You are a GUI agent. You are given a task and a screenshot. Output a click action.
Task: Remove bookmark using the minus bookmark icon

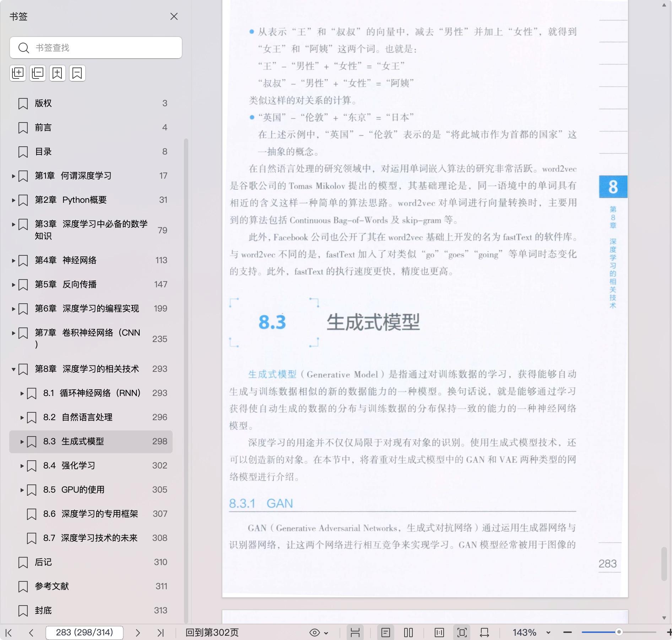pyautogui.click(x=77, y=73)
